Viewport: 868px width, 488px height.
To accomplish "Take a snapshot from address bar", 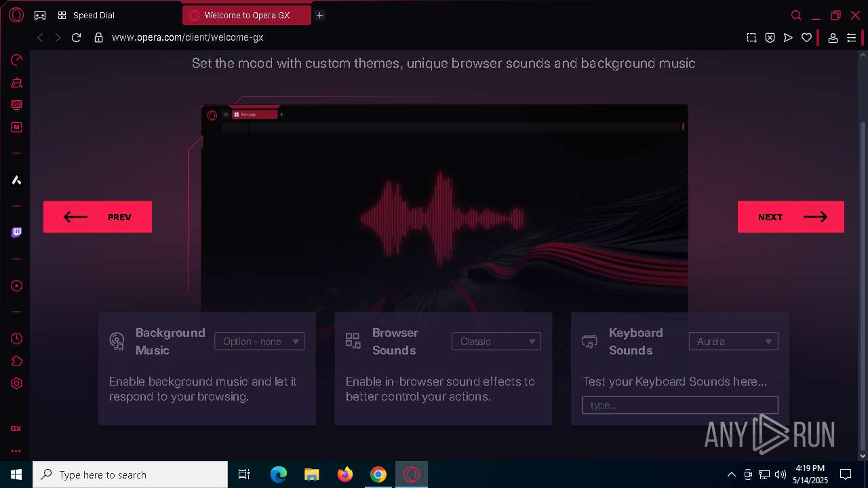I will point(751,38).
